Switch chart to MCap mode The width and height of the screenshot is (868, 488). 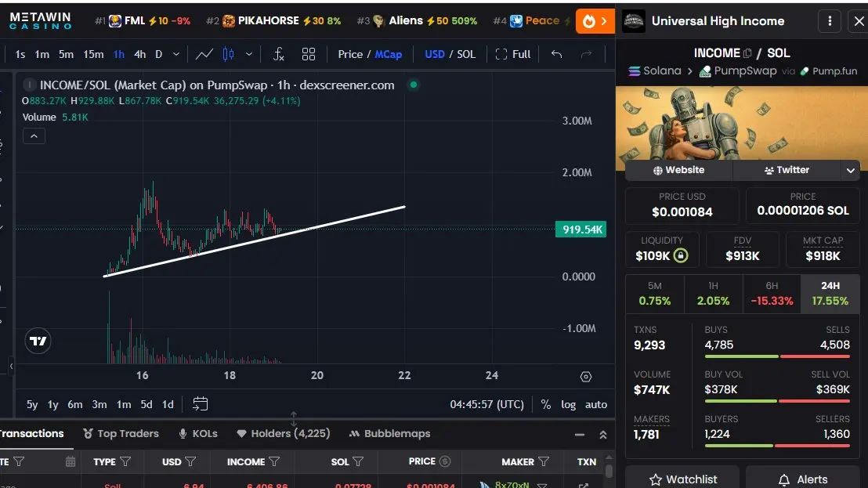click(x=389, y=54)
